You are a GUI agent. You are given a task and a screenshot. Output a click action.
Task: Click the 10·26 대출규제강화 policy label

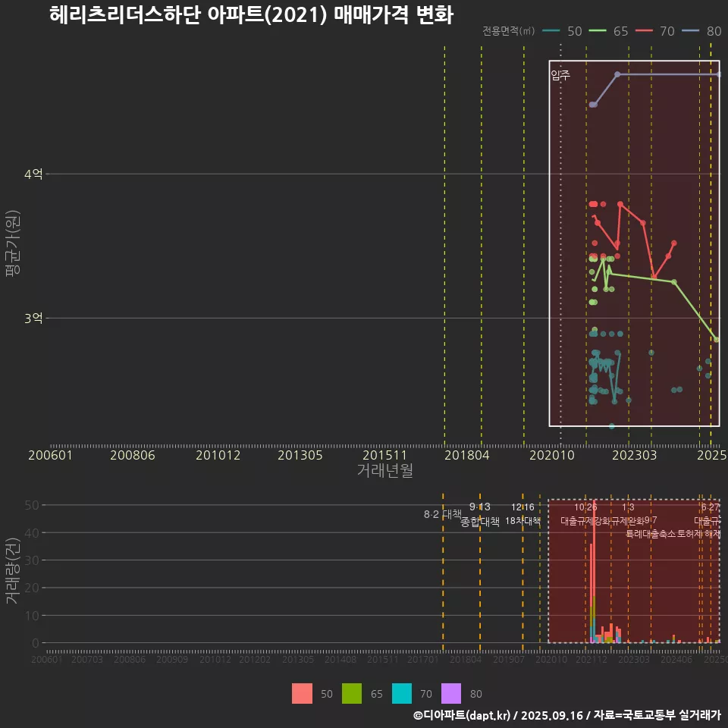point(585,514)
